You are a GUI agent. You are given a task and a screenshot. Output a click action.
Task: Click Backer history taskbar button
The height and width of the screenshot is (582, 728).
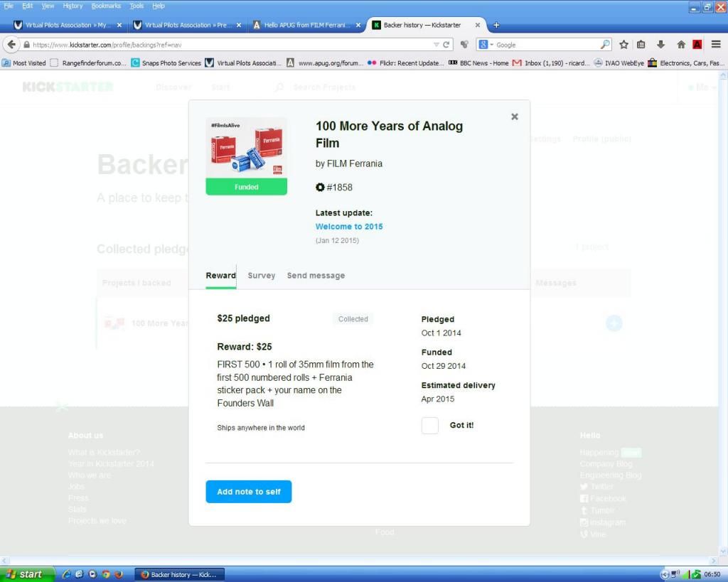179,575
